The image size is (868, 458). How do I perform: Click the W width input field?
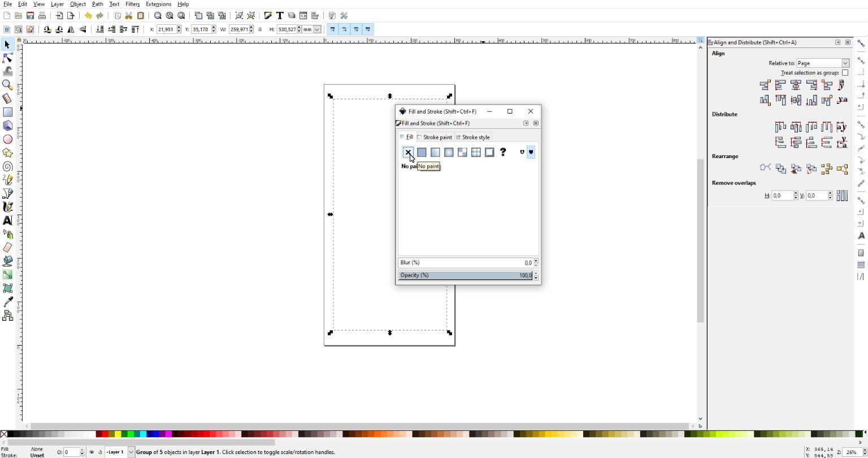pos(239,29)
